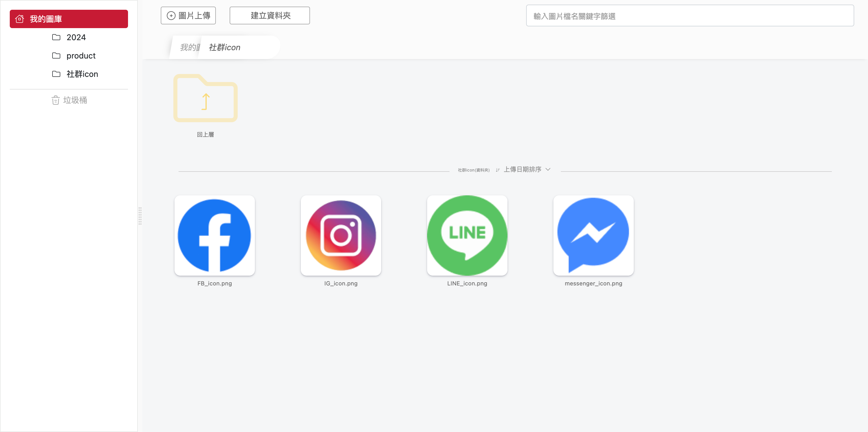The image size is (868, 432).
Task: Click the home icon beside 我的圖庫
Action: (x=20, y=19)
